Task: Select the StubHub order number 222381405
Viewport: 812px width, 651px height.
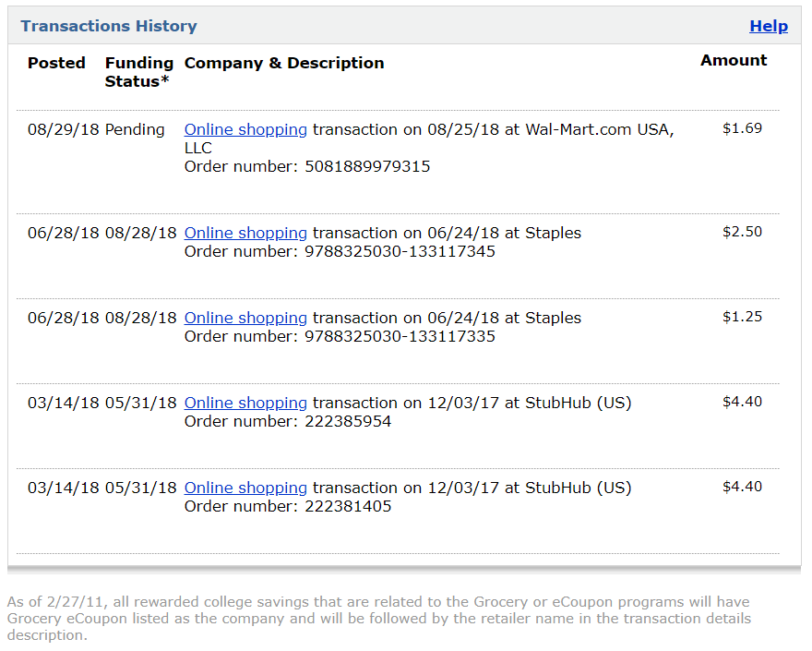Action: click(348, 506)
